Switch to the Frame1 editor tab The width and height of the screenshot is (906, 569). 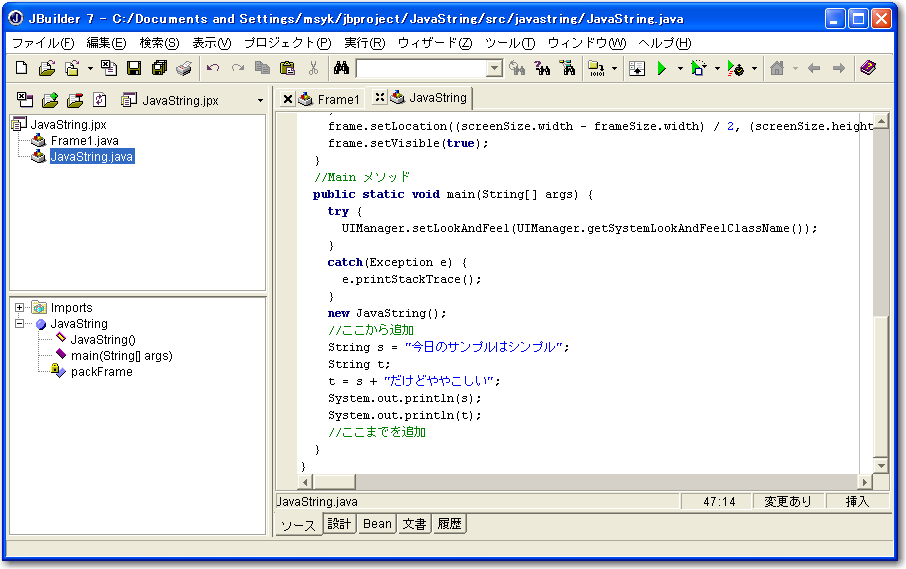(x=338, y=99)
